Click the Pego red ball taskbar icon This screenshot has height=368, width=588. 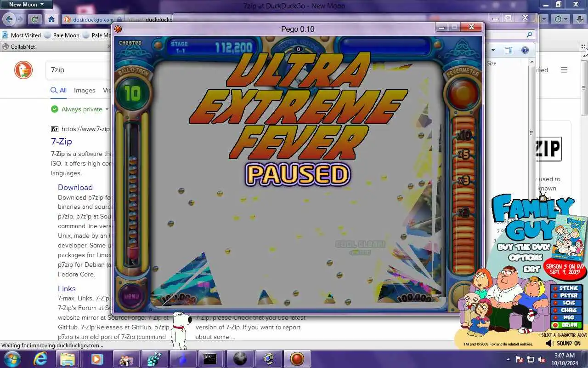point(297,359)
